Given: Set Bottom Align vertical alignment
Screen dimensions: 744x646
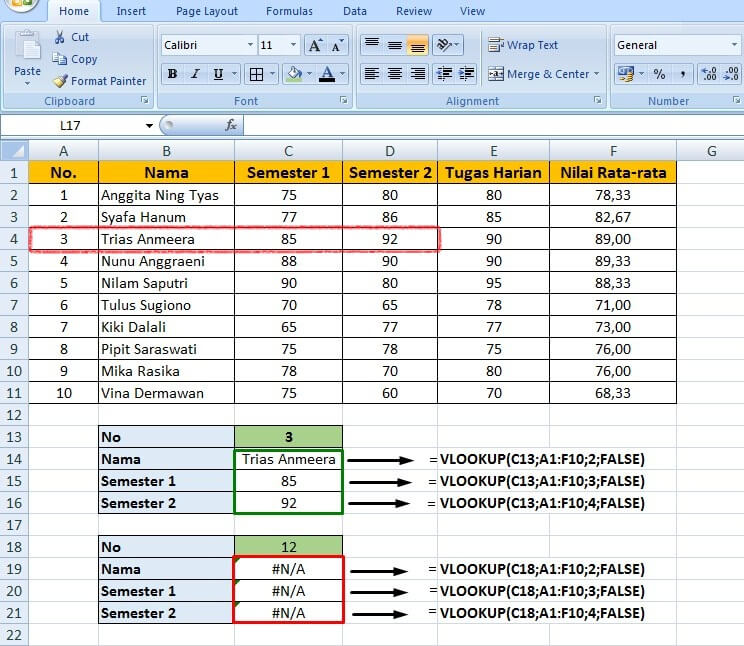Looking at the screenshot, I should click(418, 45).
